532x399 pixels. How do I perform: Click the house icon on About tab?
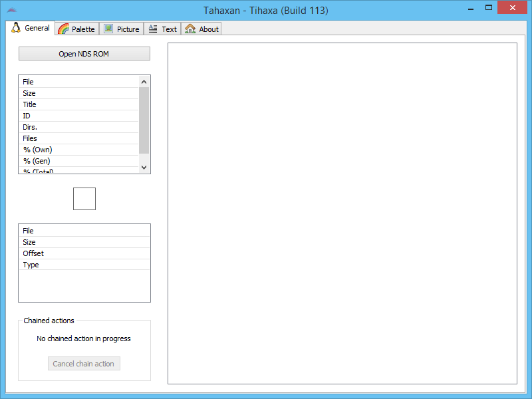190,29
